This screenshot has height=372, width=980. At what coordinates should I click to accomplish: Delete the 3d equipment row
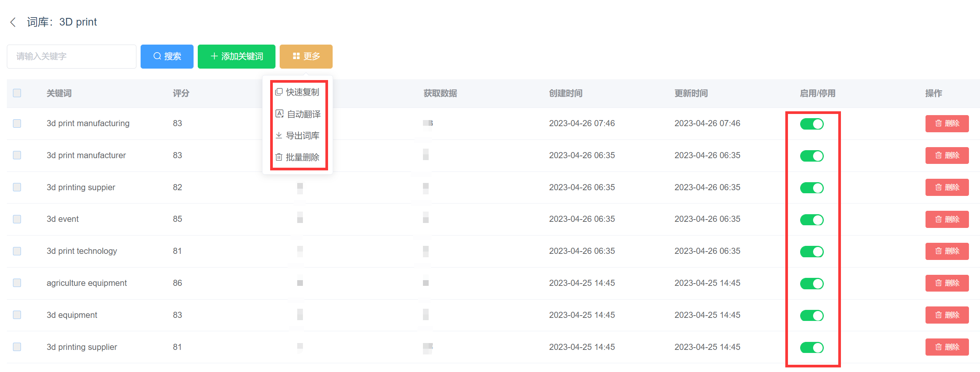[x=947, y=315]
